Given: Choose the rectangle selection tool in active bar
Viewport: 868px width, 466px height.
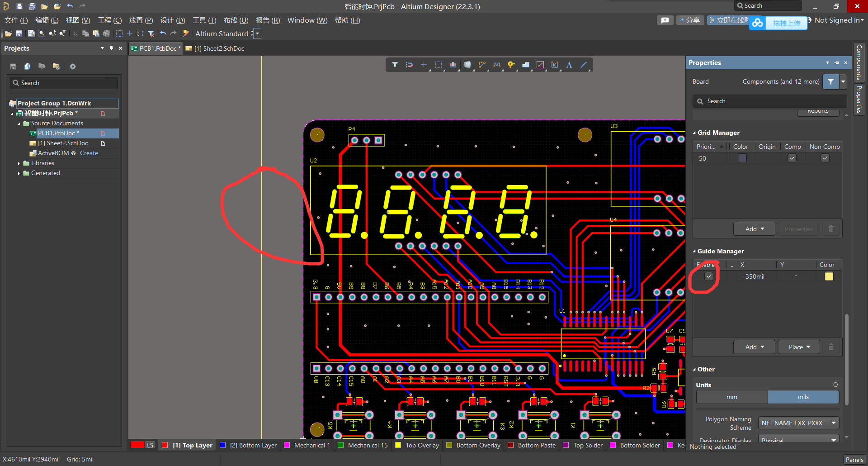Looking at the screenshot, I should [438, 65].
